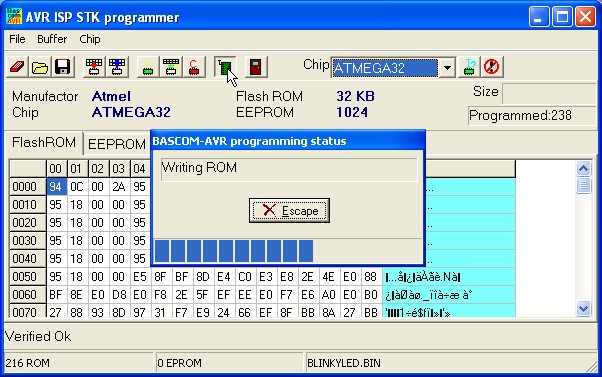
Task: Select cell 2A in row 0000
Action: click(119, 187)
